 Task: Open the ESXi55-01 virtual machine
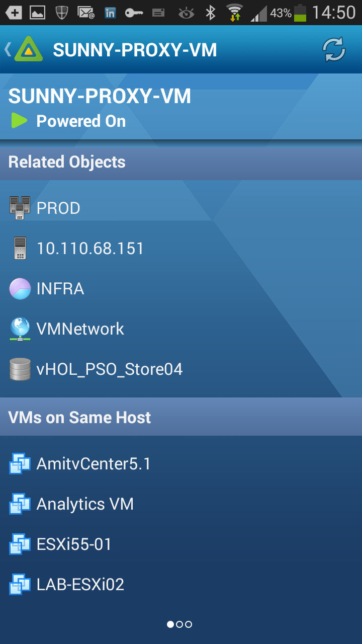click(x=74, y=544)
